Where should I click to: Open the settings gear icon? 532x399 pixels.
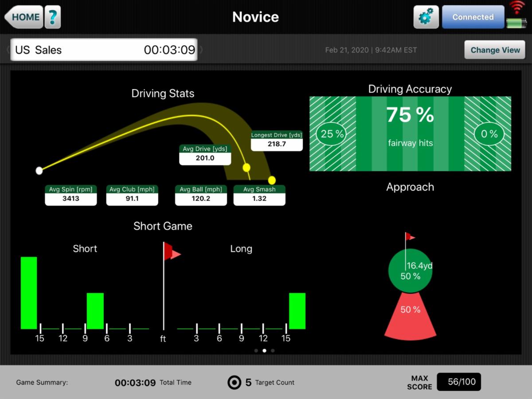pos(426,17)
